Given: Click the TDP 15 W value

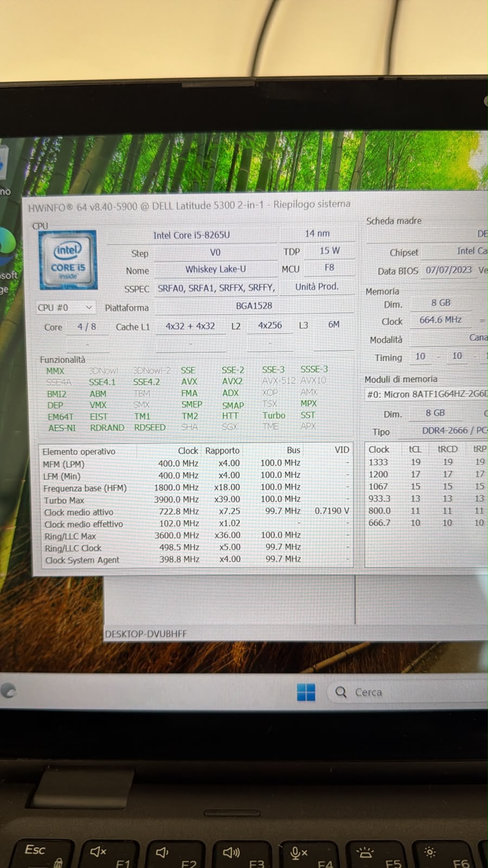Looking at the screenshot, I should click(x=330, y=251).
